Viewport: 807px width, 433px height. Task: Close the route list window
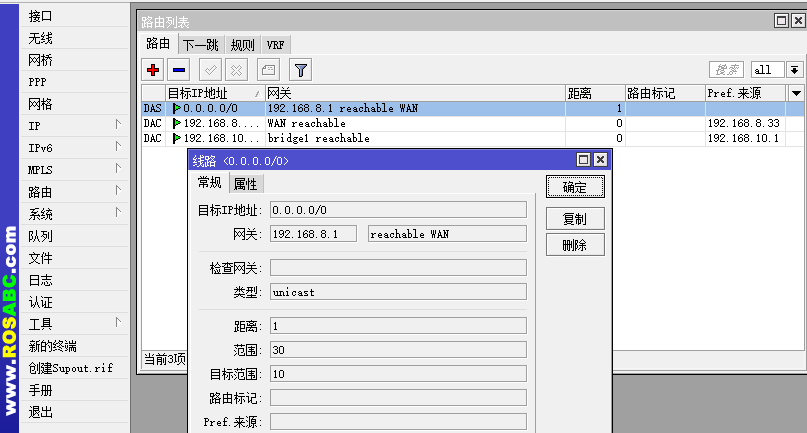point(798,21)
